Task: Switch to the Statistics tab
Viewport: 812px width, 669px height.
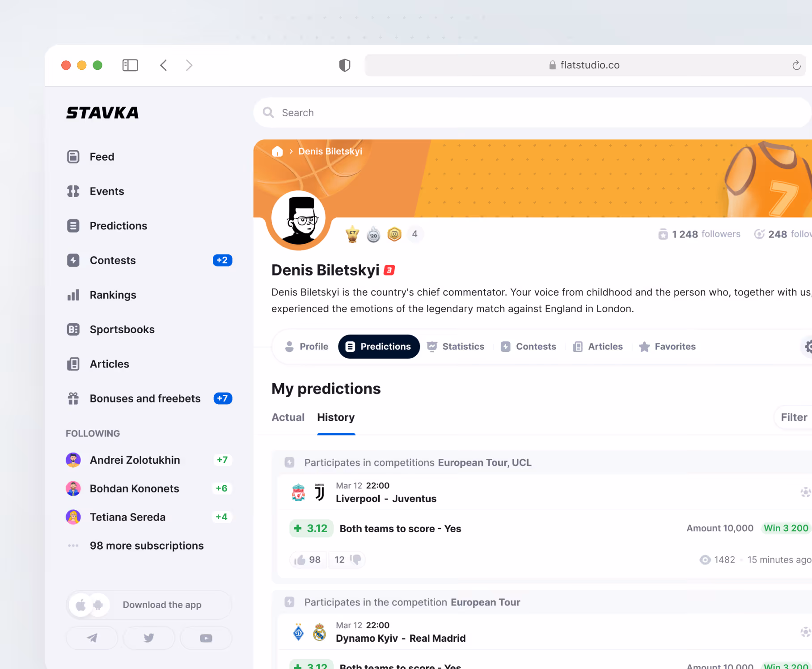Action: tap(456, 347)
